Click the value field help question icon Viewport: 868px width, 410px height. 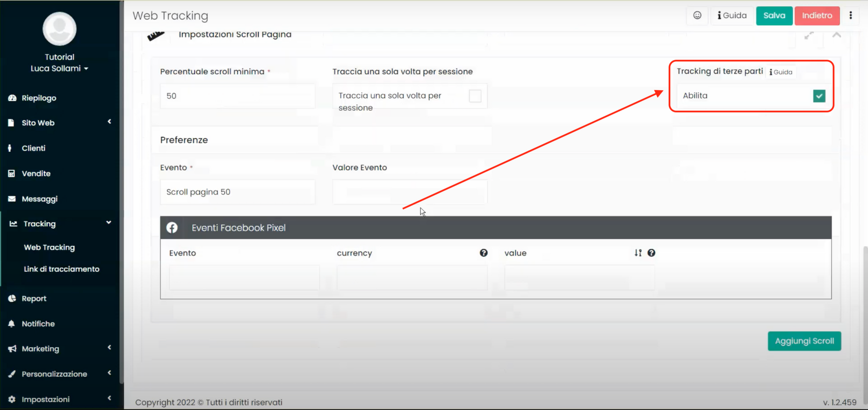651,253
